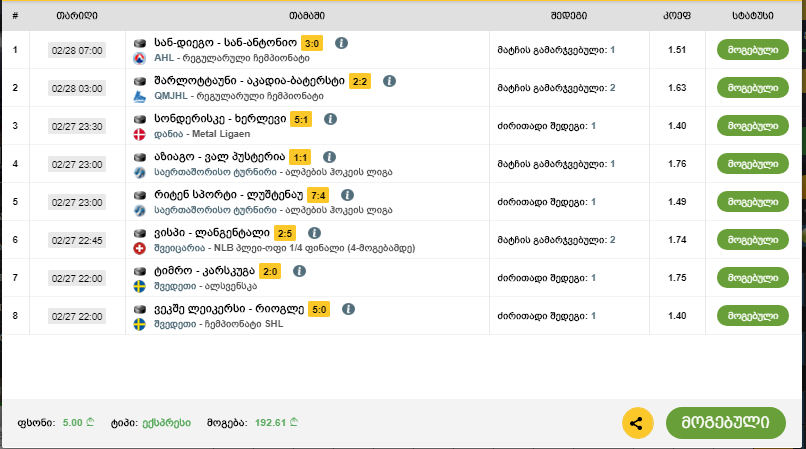Click Sweden flag icon next to ალსვენსკა
This screenshot has width=806, height=449.
139,286
